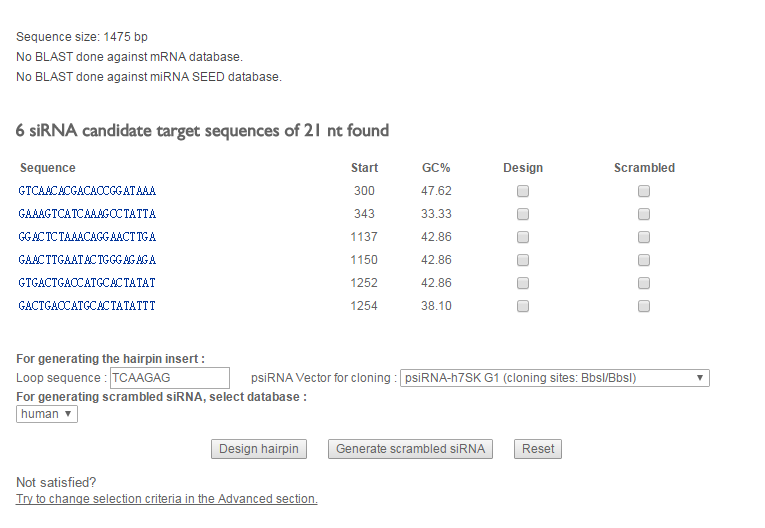The image size is (765, 528).
Task: Tick Scrambled for GAAAGTCATCAAAGCCTATTA sequence
Action: click(x=644, y=214)
